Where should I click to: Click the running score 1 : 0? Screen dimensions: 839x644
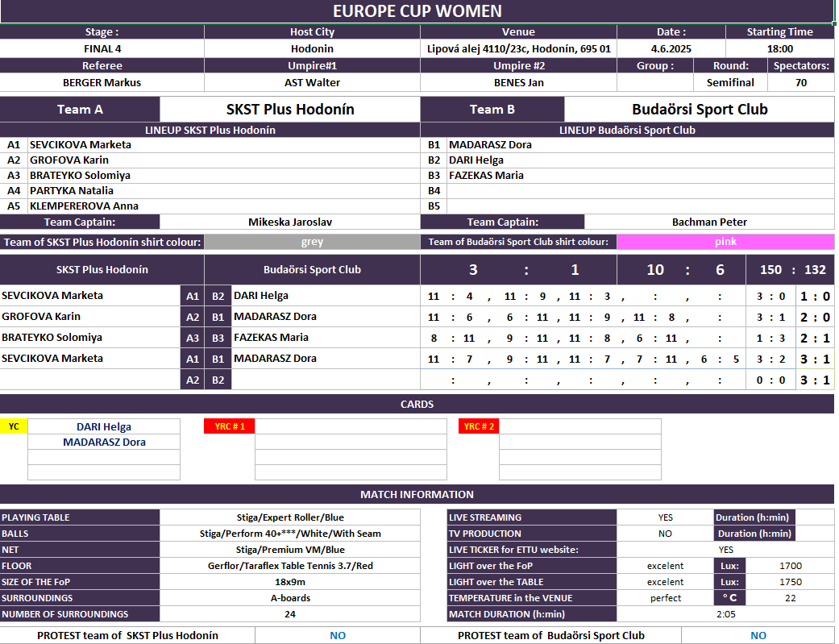pyautogui.click(x=815, y=296)
